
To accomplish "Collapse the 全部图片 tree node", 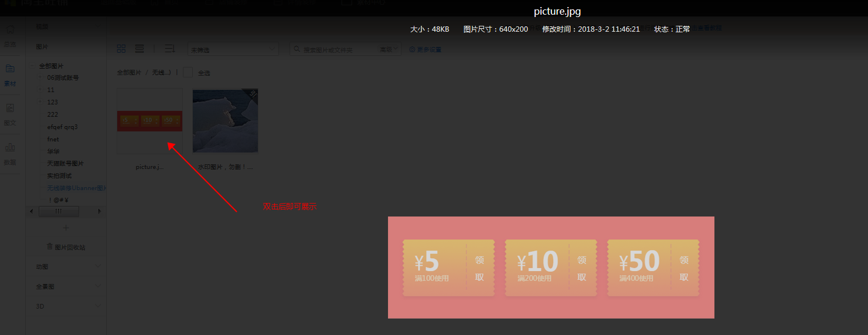I will pos(32,66).
